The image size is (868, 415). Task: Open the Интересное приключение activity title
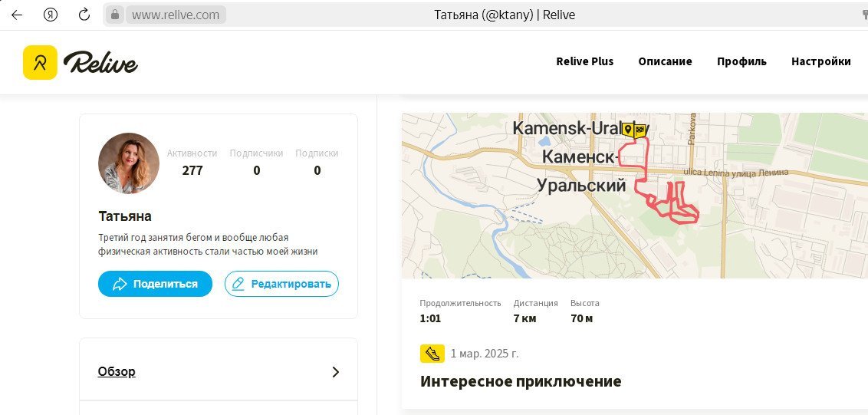[521, 381]
